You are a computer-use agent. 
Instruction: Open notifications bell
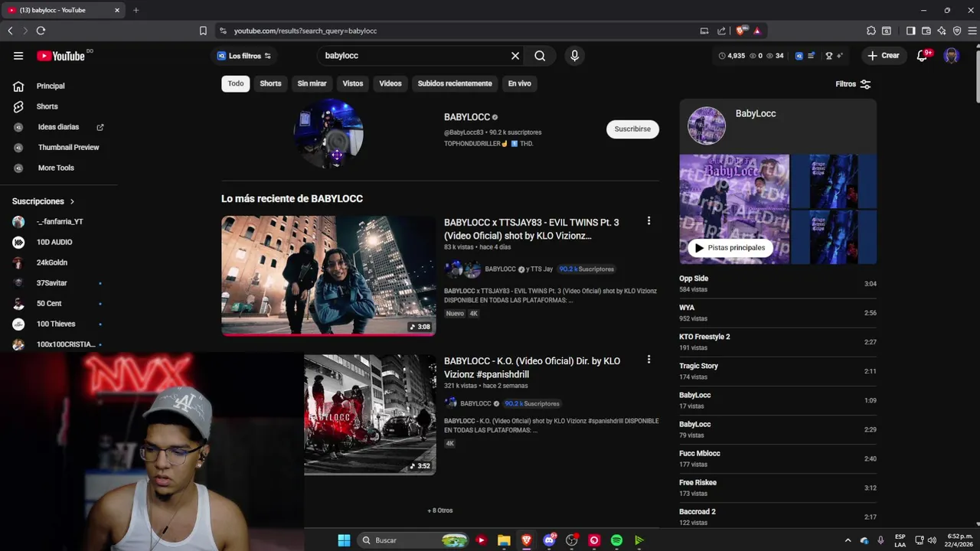point(923,56)
